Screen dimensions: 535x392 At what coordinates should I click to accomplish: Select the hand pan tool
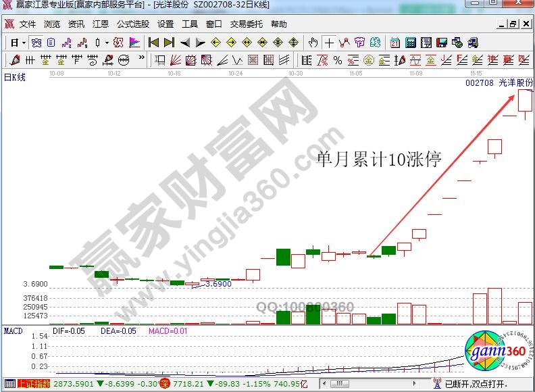tap(313, 42)
